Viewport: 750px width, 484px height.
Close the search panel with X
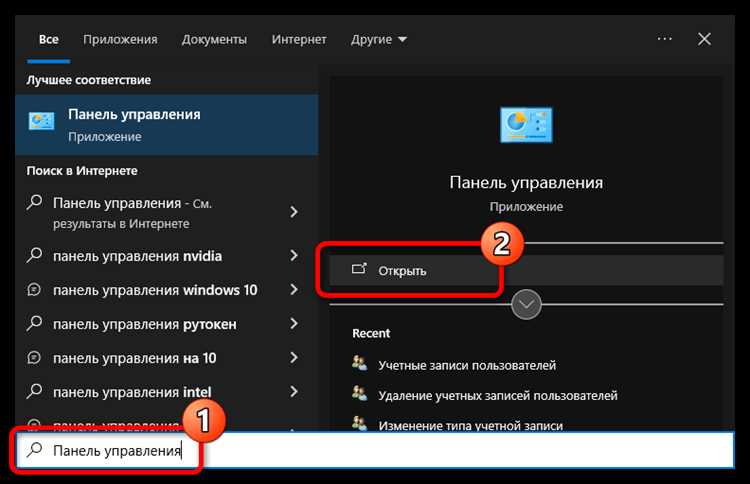(704, 39)
